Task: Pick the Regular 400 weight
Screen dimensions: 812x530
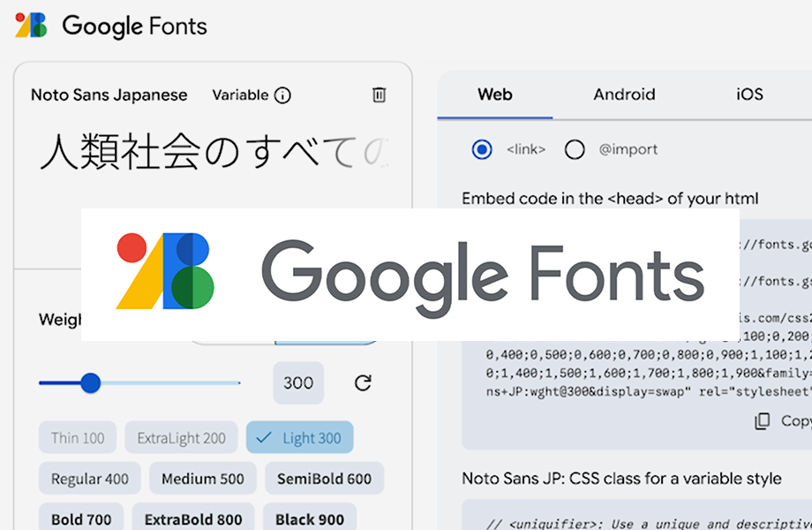Action: (89, 479)
